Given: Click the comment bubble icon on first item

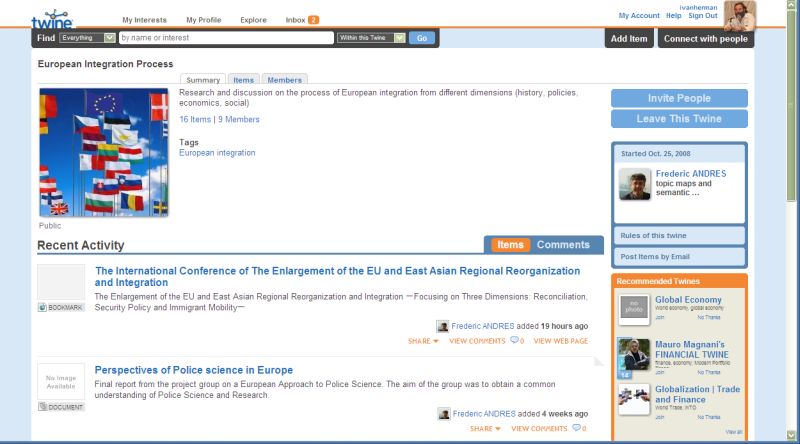Looking at the screenshot, I should (514, 341).
